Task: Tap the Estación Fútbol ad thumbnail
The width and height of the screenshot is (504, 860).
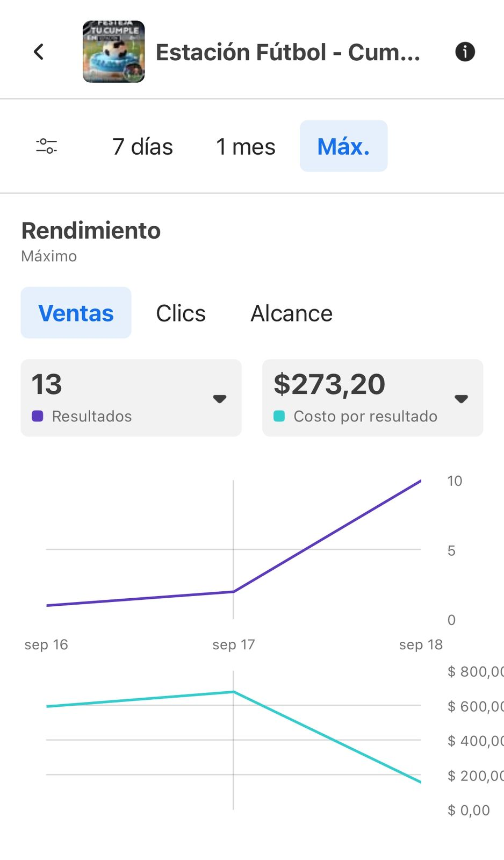Action: pos(113,52)
